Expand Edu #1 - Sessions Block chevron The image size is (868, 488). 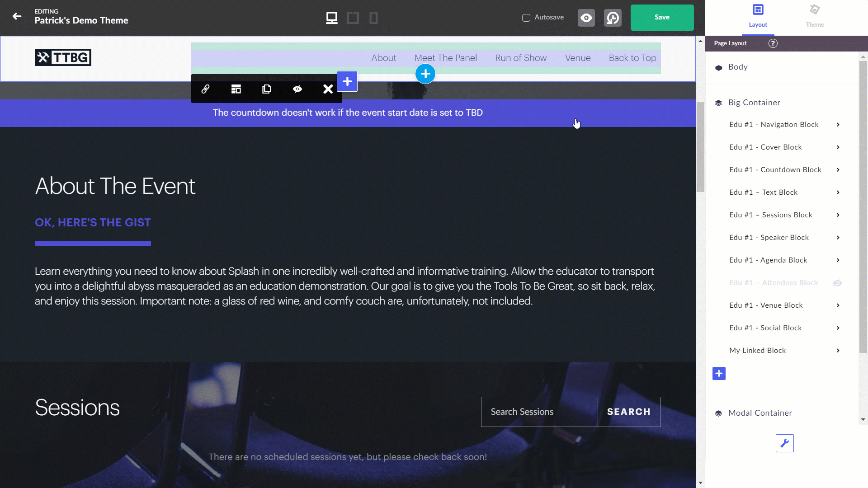click(838, 215)
